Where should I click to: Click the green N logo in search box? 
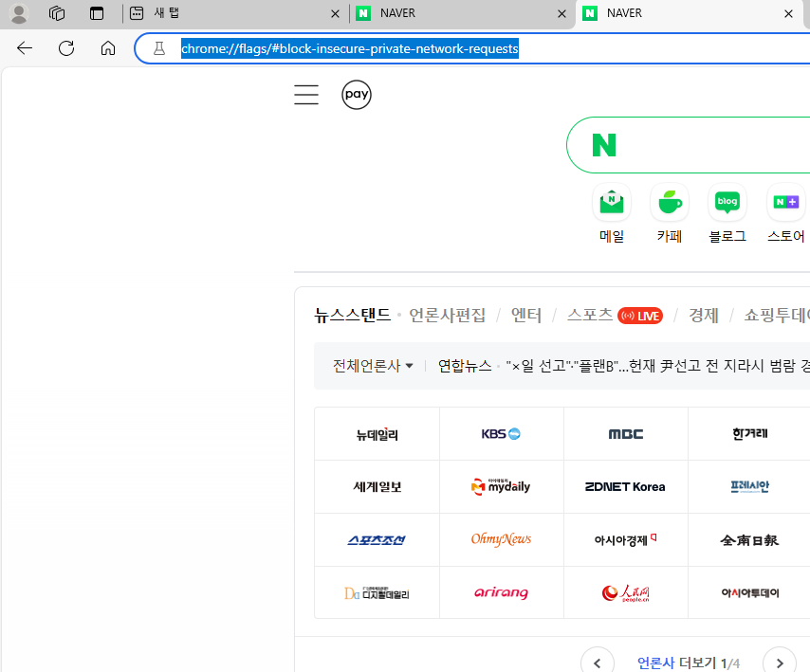coord(604,145)
